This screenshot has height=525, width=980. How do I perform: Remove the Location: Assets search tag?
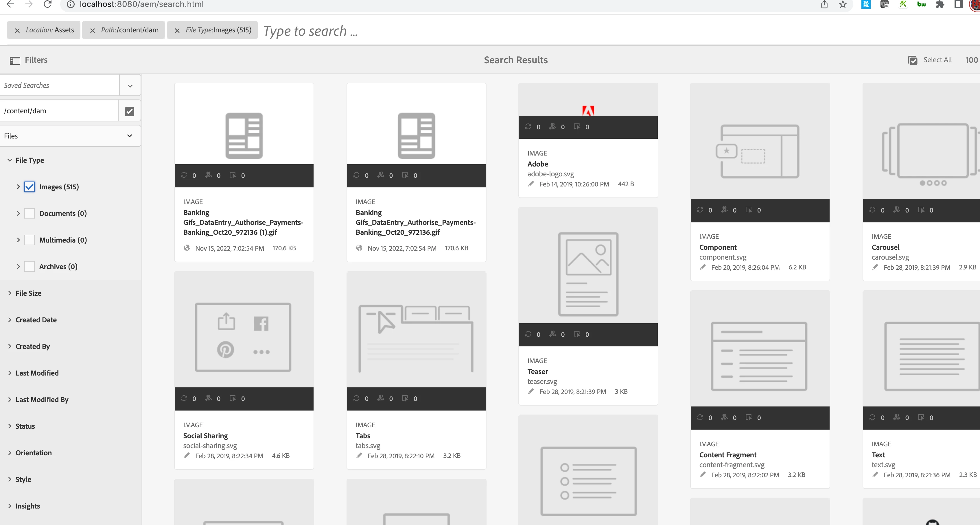[17, 31]
